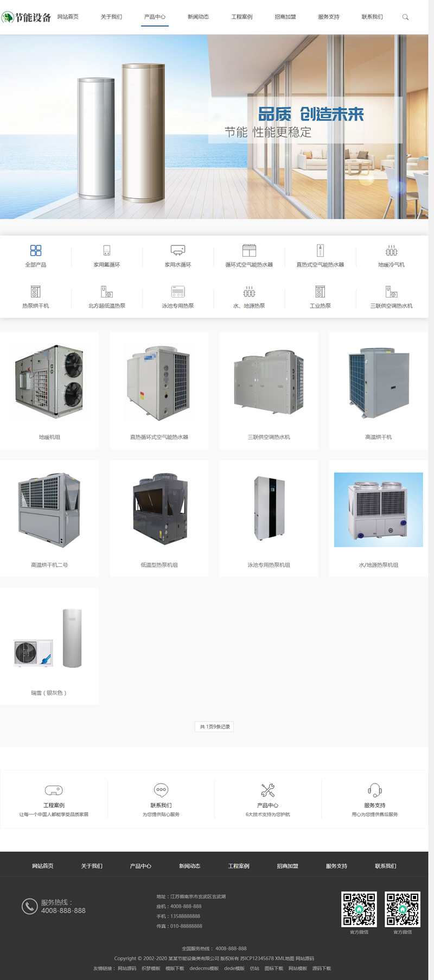The width and height of the screenshot is (434, 980).
Task: Choose the 家用水循环 category icon
Action: tap(178, 250)
